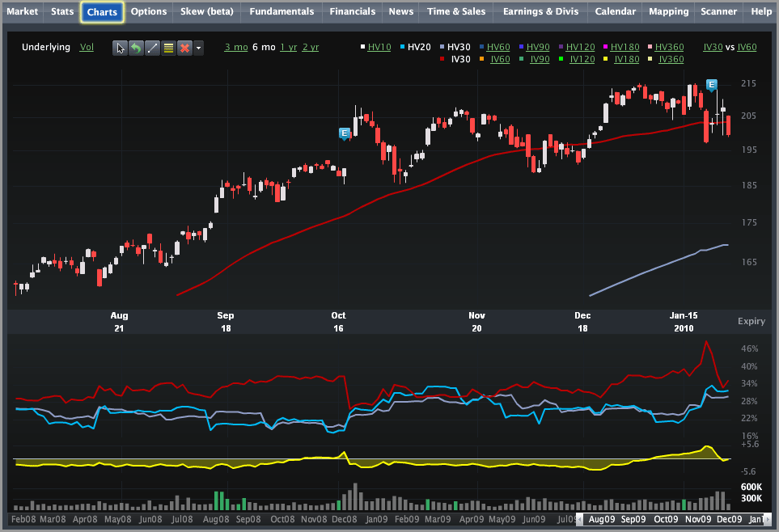
Task: Click the IV30 red color swatch
Action: click(442, 59)
